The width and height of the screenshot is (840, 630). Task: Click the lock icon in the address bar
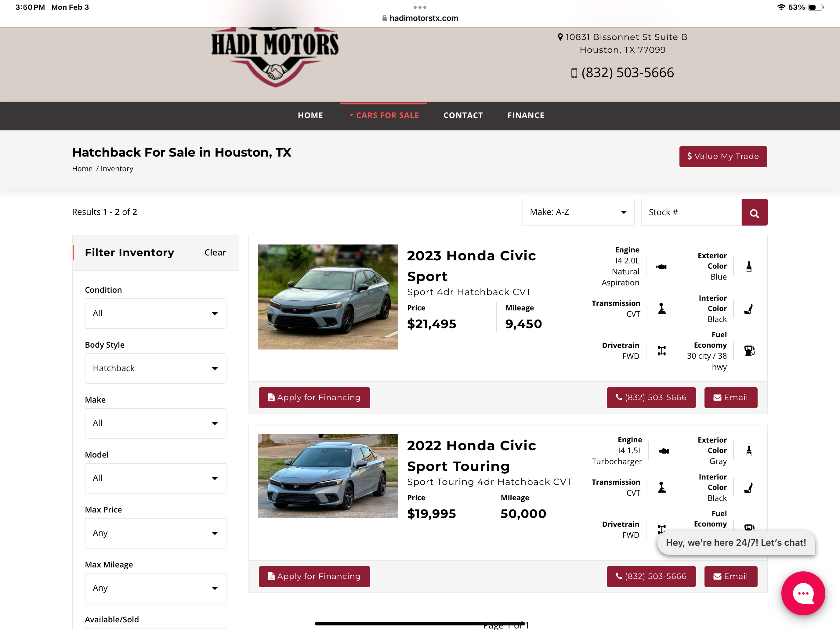(x=384, y=18)
